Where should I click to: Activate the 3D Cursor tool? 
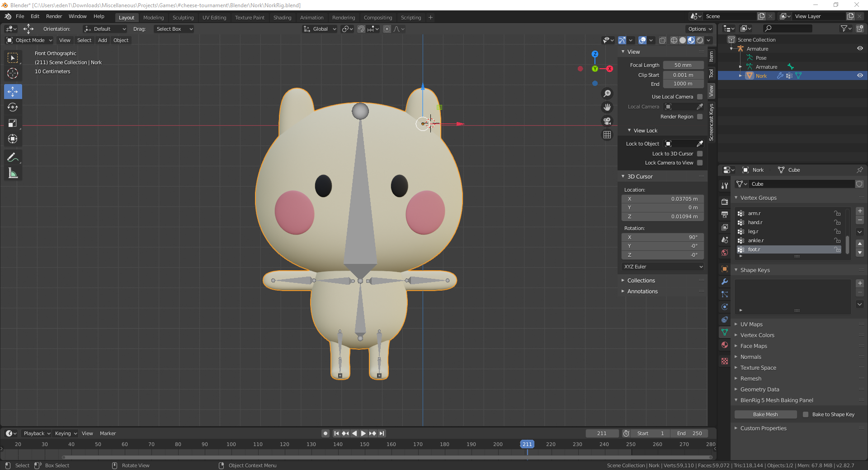(13, 73)
